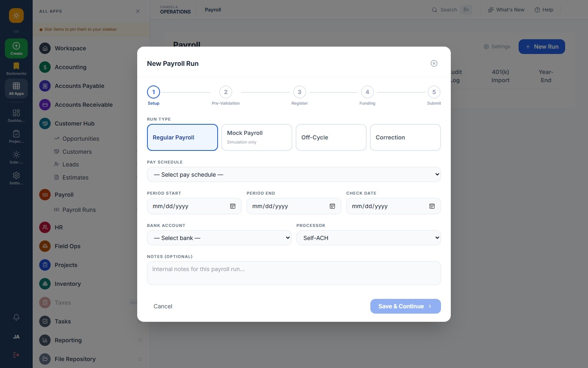Star the Reporting app

coord(140,340)
